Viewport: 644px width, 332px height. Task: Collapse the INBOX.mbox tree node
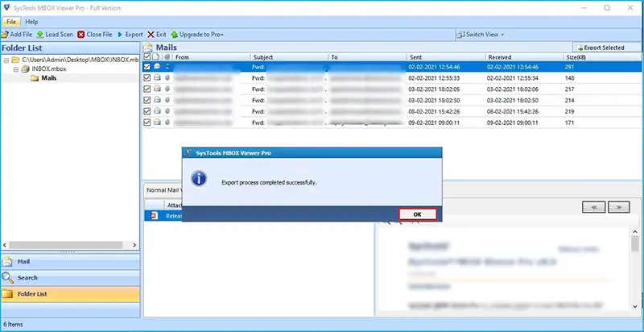coord(15,69)
